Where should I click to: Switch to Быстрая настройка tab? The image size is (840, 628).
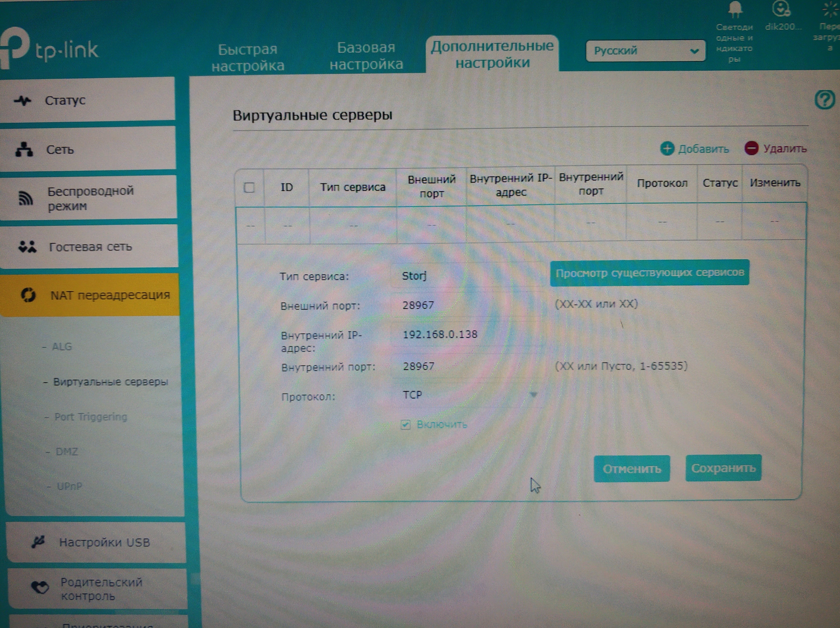pyautogui.click(x=247, y=57)
